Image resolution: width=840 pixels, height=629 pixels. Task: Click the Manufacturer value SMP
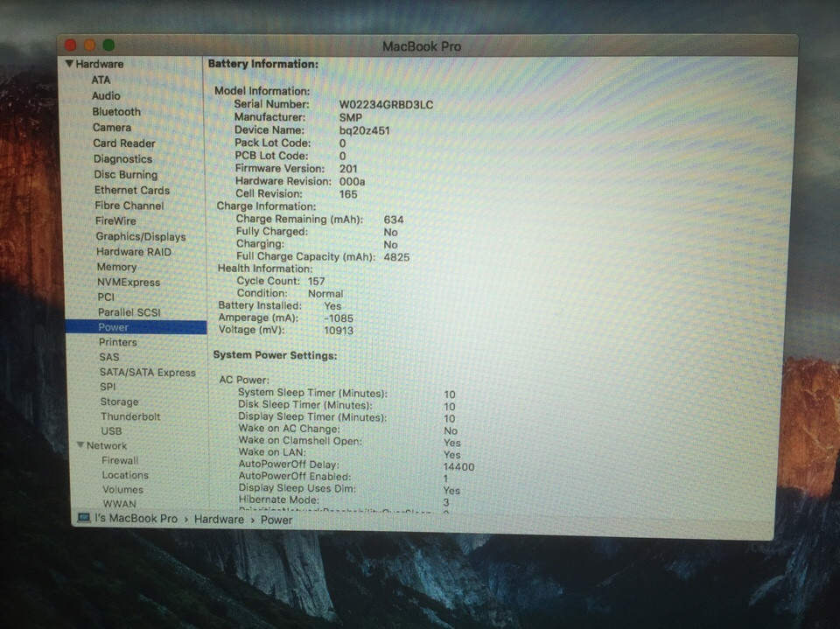(x=350, y=117)
